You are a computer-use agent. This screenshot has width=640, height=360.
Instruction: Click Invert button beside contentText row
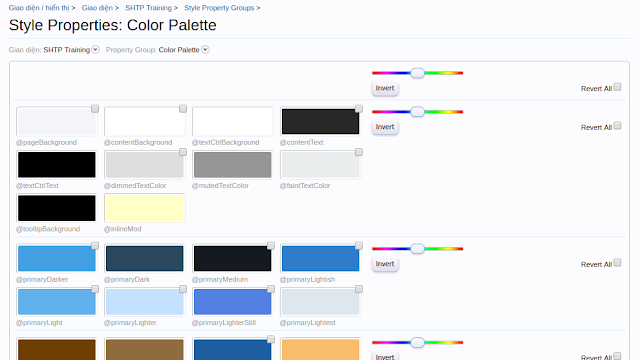pos(385,127)
